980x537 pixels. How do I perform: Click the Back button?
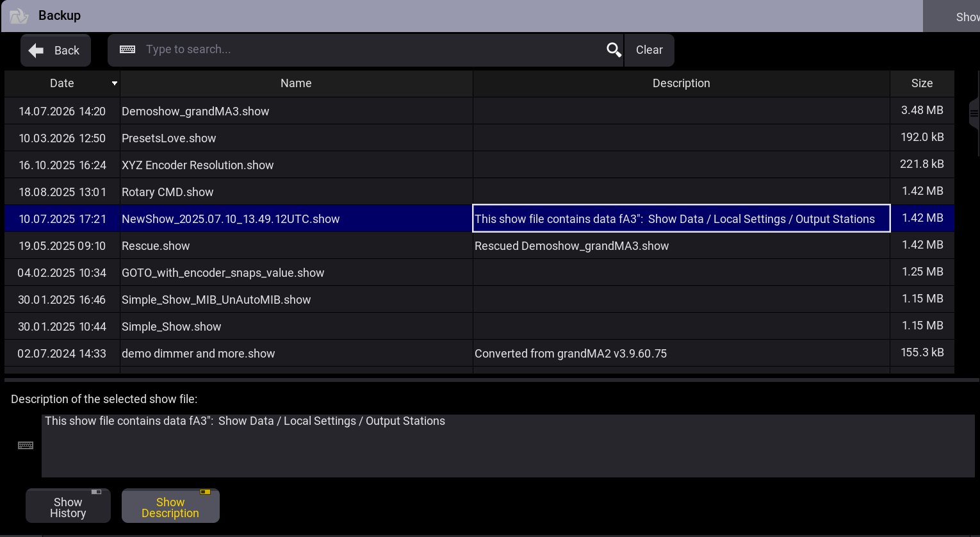[x=56, y=50]
